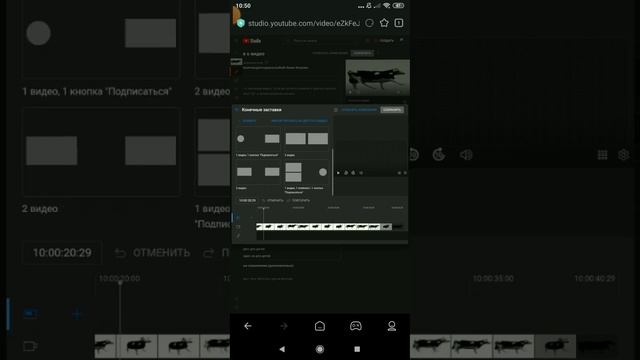The width and height of the screenshot is (640, 360).
Task: Tap the Android recent apps square button
Action: click(x=357, y=349)
